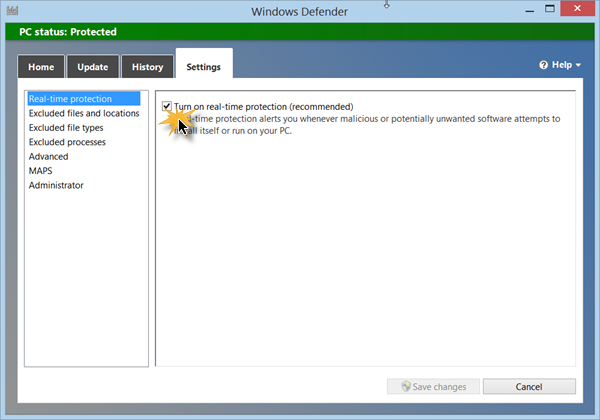
Task: Open the Administrator settings category
Action: [56, 185]
